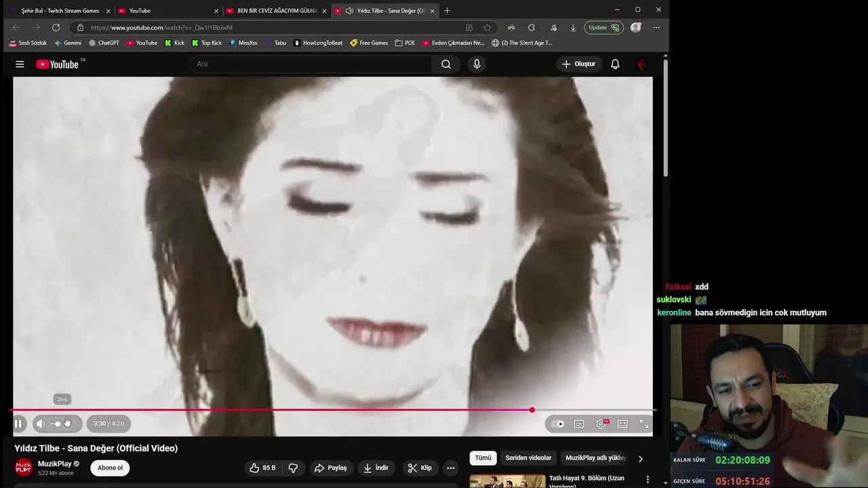The image size is (868, 488).
Task: Open options for Tatlı Hayat 9. Bölüm video
Action: tap(648, 480)
